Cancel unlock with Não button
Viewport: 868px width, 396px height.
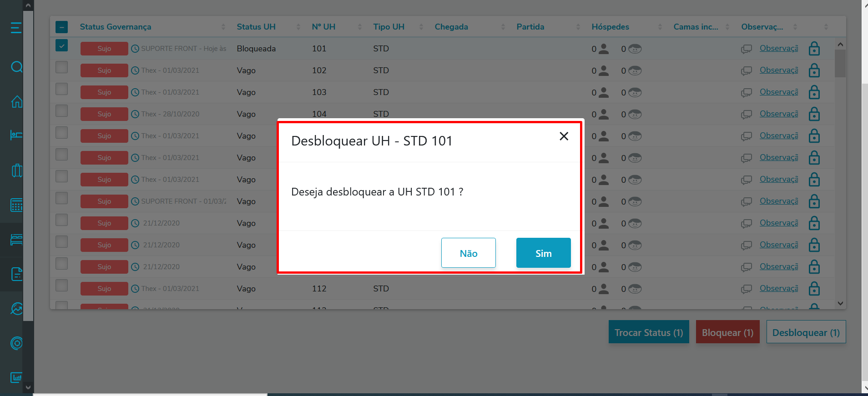(x=469, y=253)
